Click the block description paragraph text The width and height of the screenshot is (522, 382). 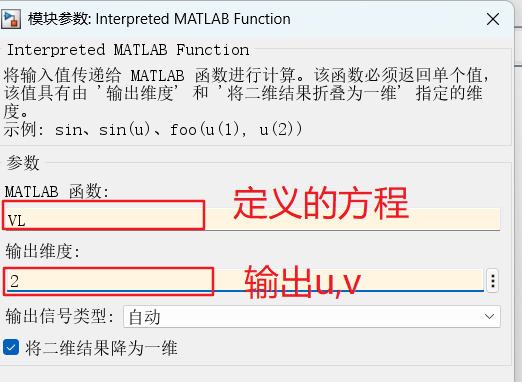pos(246,93)
